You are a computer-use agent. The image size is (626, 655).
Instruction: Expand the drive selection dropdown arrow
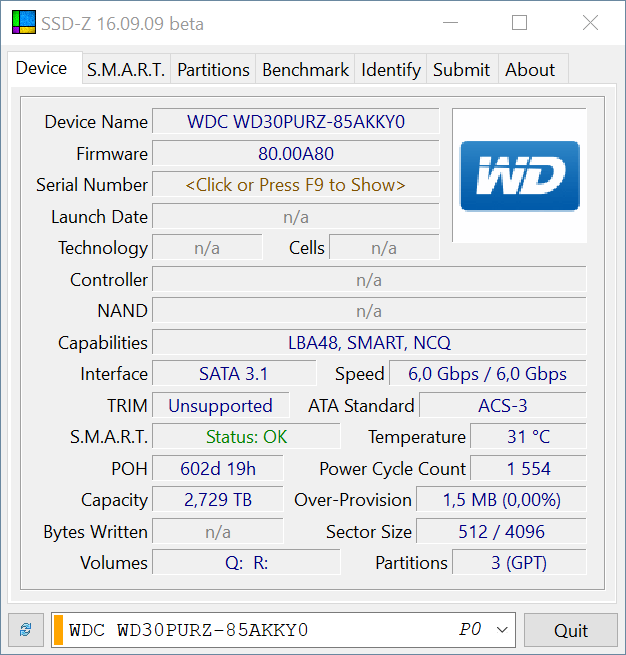click(502, 630)
